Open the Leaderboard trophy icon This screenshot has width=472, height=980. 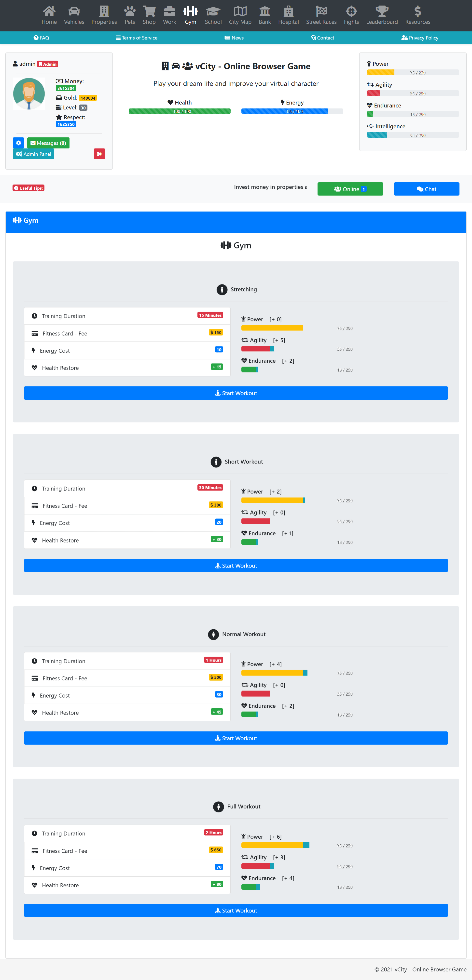pyautogui.click(x=382, y=12)
